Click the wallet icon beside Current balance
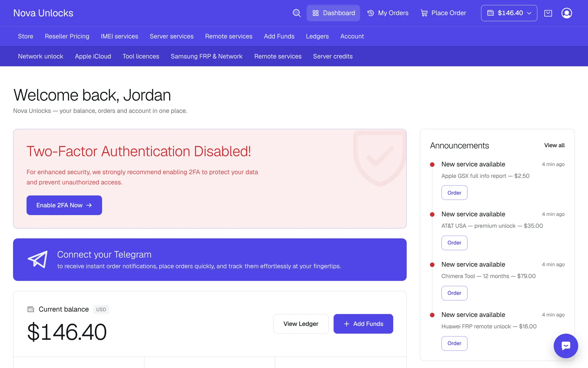 coord(31,309)
